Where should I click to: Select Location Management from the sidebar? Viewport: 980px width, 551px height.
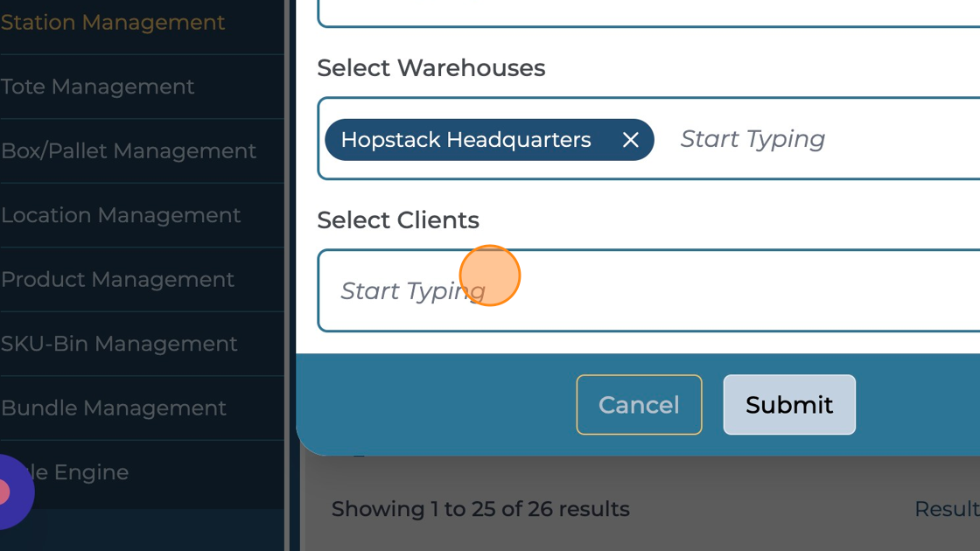[121, 215]
